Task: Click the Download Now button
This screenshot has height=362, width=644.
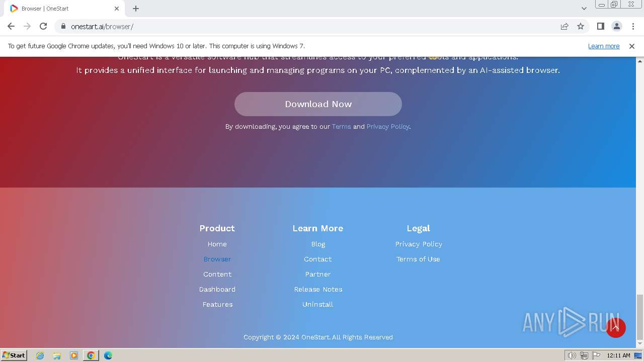Action: [318, 104]
